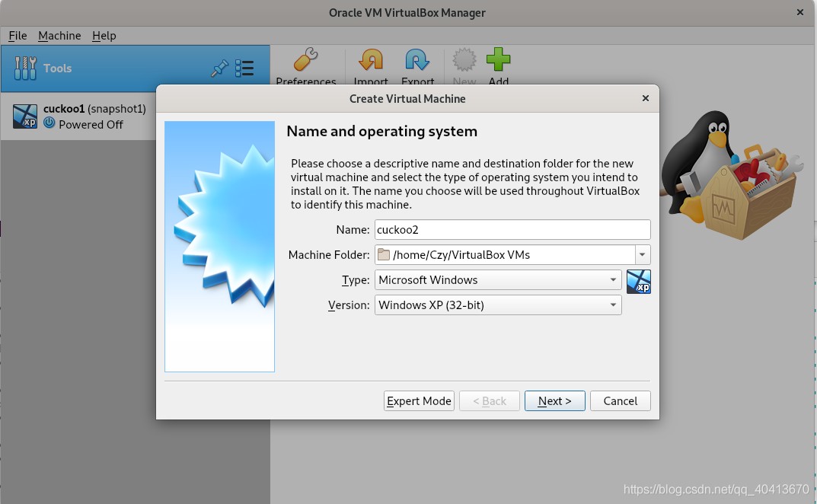Open the Help menu

[104, 36]
